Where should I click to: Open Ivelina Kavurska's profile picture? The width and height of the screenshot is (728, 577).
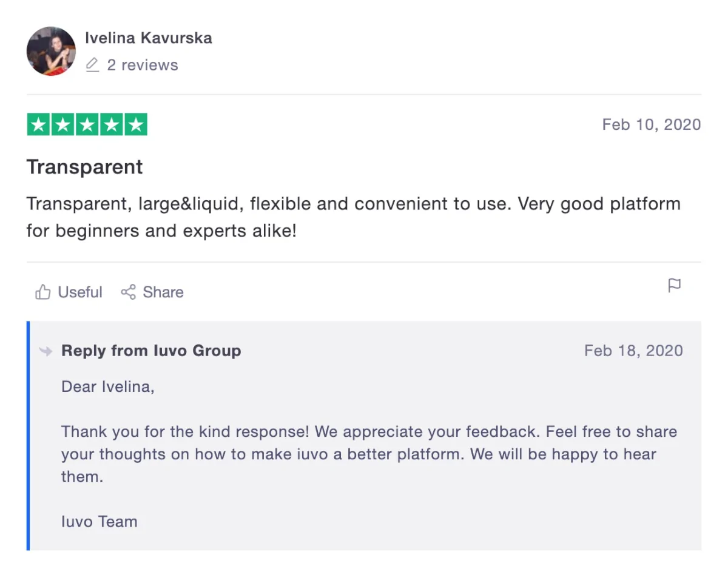(51, 51)
